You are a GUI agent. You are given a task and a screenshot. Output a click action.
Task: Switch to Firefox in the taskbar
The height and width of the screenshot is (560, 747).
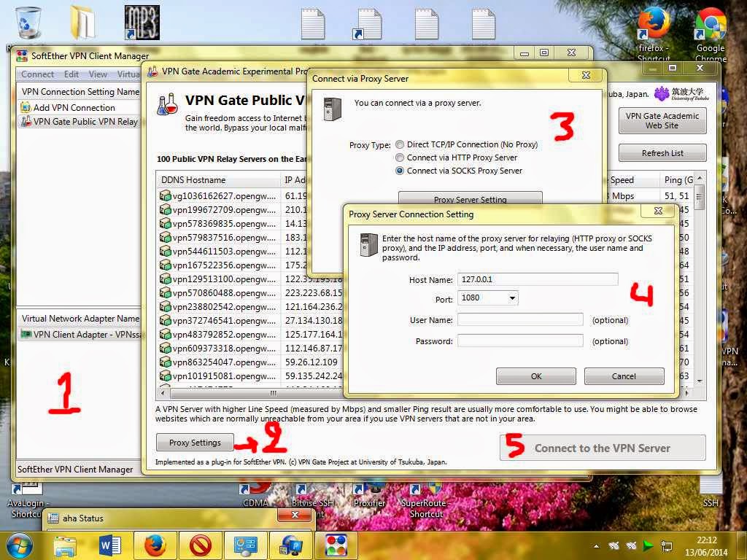pyautogui.click(x=155, y=545)
